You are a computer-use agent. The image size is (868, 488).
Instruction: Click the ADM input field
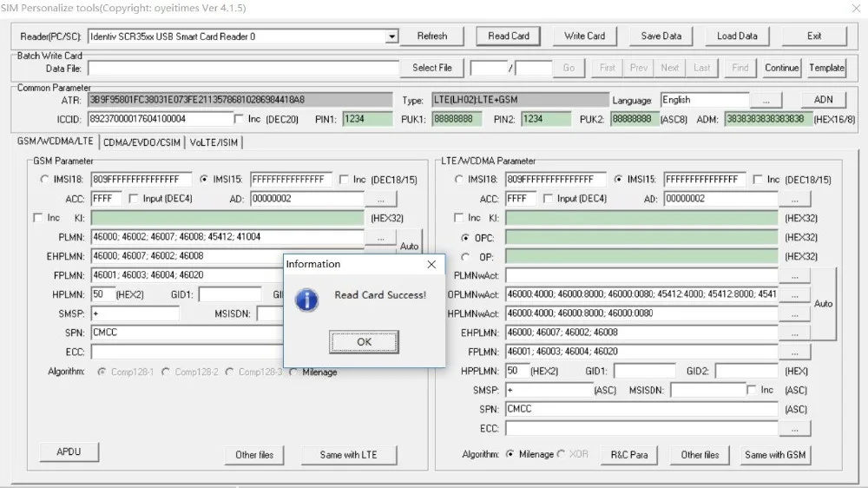(768, 119)
